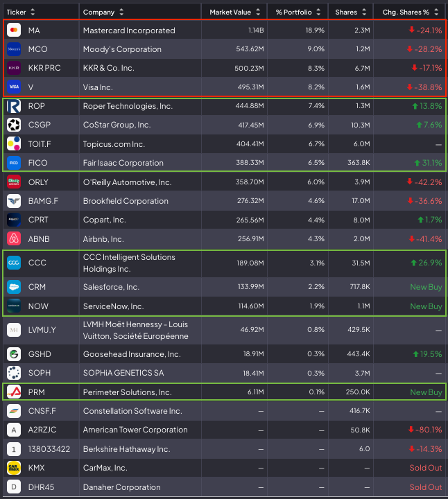Click the Visa logo icon

[14, 87]
